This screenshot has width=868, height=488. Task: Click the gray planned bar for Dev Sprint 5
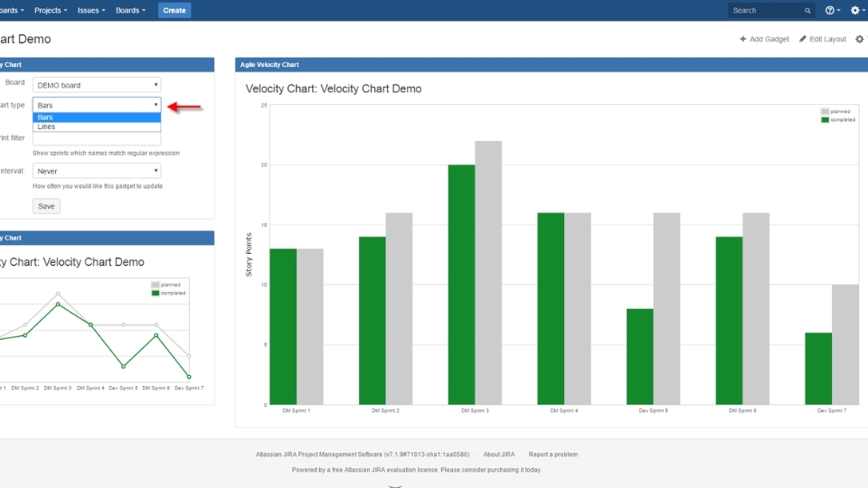tap(666, 309)
